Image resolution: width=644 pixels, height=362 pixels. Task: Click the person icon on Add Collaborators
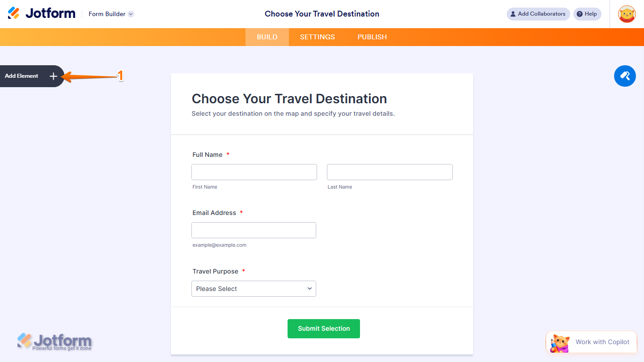click(x=513, y=14)
